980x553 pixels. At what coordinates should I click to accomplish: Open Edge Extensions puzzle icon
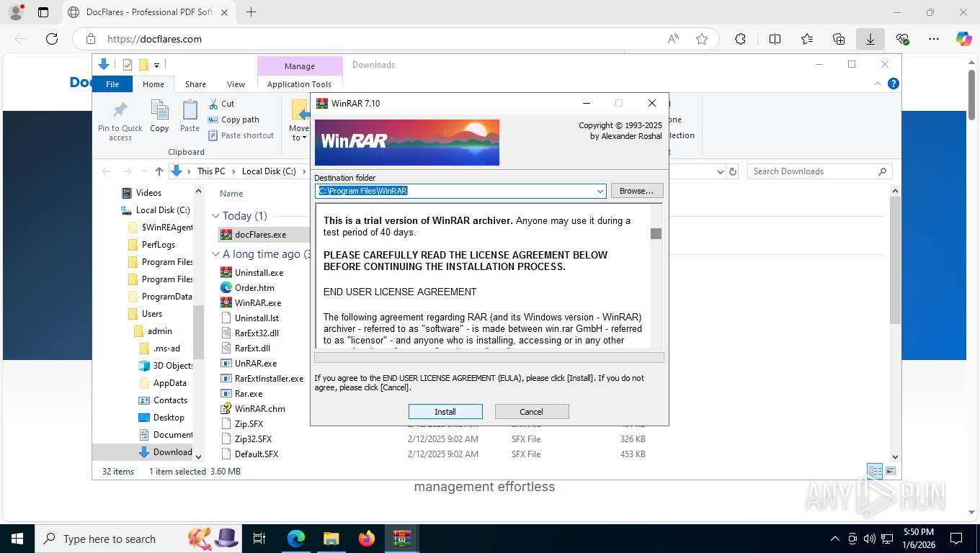740,39
